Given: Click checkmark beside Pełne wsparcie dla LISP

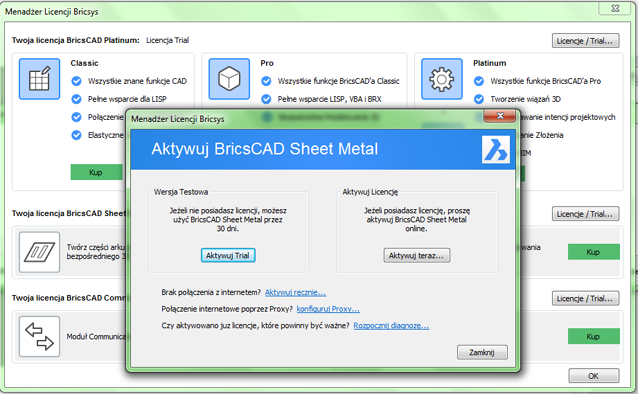Looking at the screenshot, I should pos(76,99).
